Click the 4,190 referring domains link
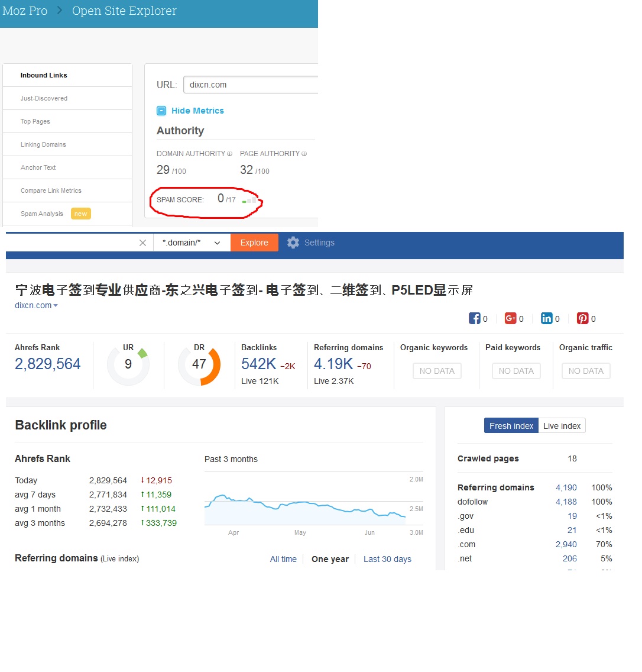The width and height of the screenshot is (642, 672). coord(566,487)
